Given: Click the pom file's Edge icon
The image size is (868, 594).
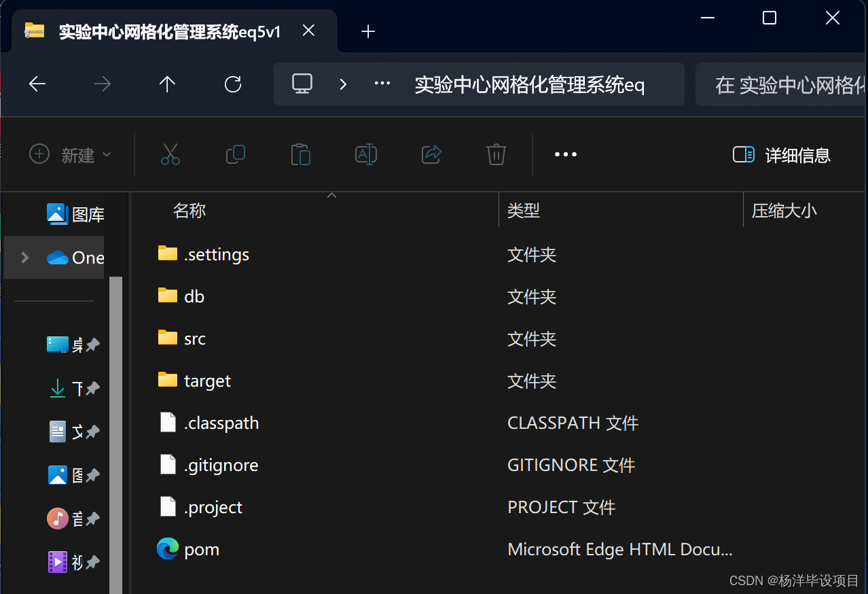Looking at the screenshot, I should pos(168,548).
